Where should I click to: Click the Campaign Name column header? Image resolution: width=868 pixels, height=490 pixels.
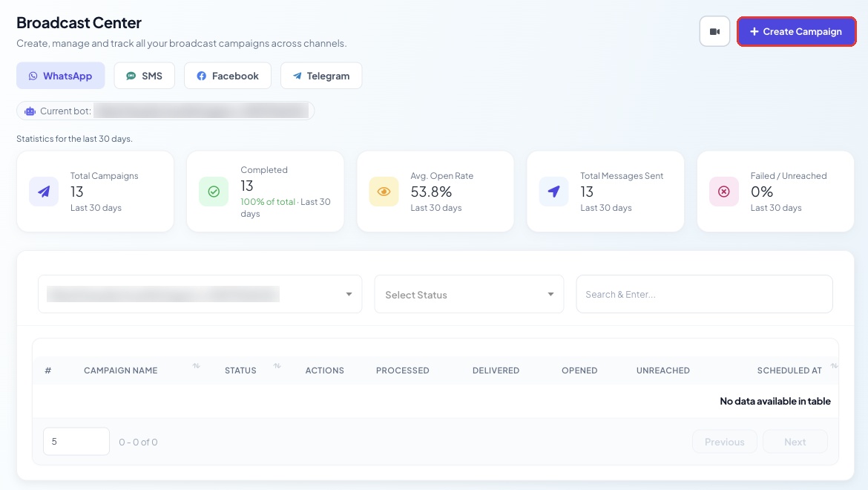121,370
